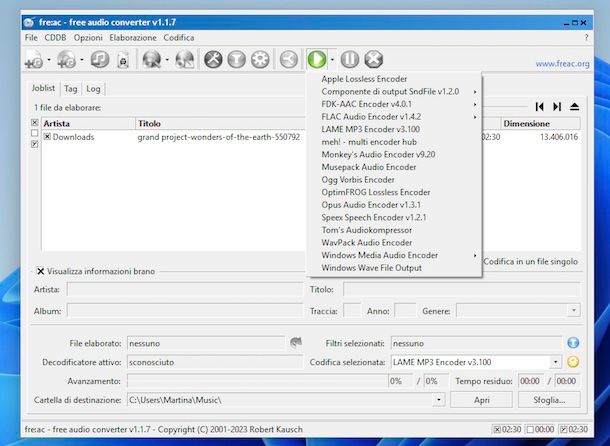This screenshot has height=446, width=610.
Task: Click the submit CDDB data icon
Action: pos(185,60)
